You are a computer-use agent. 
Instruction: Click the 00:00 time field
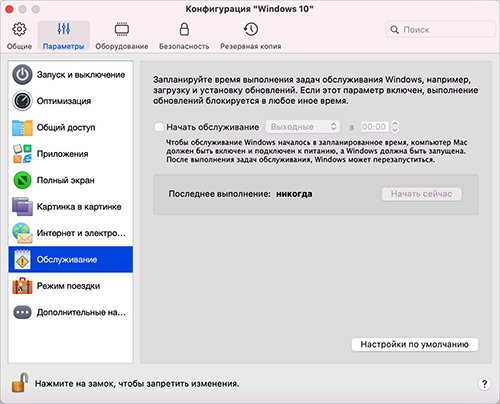coord(375,127)
